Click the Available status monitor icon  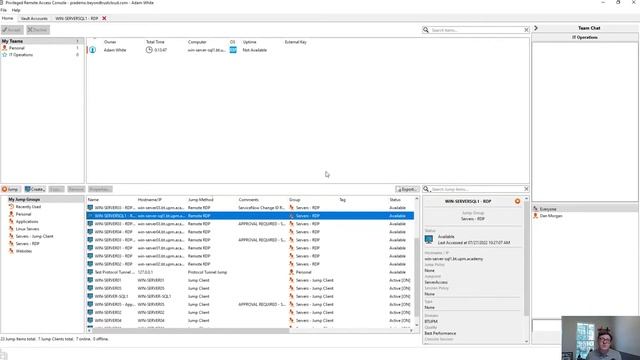(x=429, y=240)
